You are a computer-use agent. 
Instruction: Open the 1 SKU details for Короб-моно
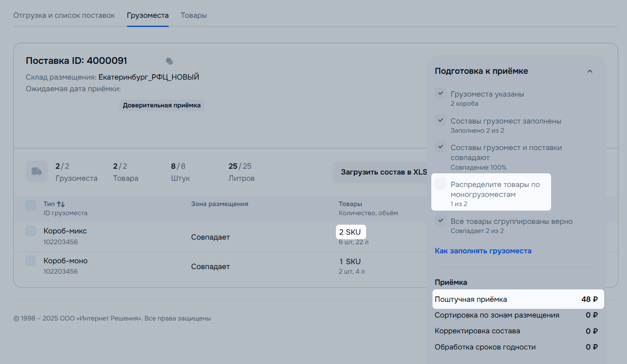(350, 262)
